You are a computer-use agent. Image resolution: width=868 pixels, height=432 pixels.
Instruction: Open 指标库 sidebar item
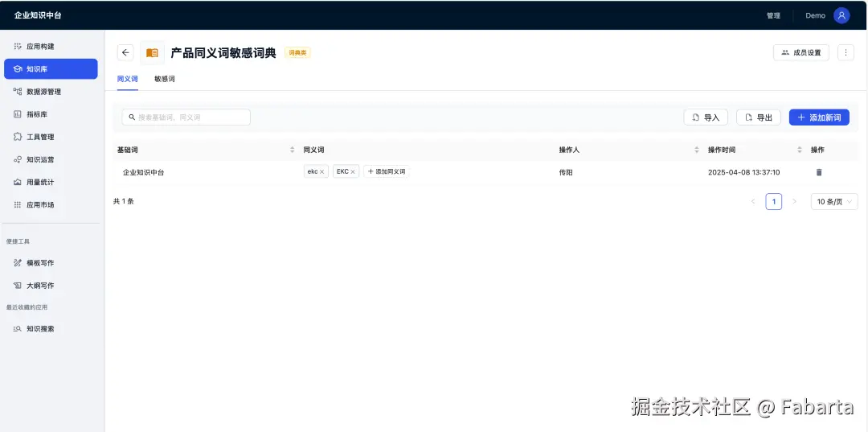[51, 114]
